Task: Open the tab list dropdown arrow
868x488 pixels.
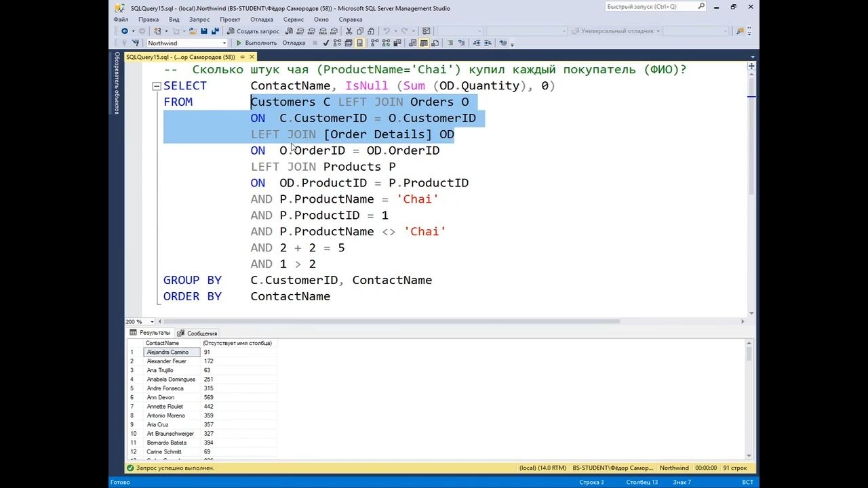Action: [x=751, y=58]
